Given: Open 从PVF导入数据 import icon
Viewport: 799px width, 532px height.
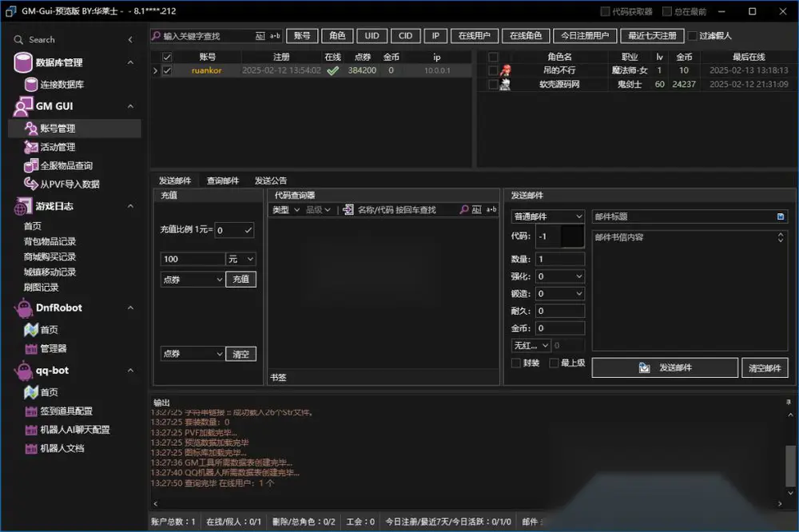Looking at the screenshot, I should coord(31,184).
